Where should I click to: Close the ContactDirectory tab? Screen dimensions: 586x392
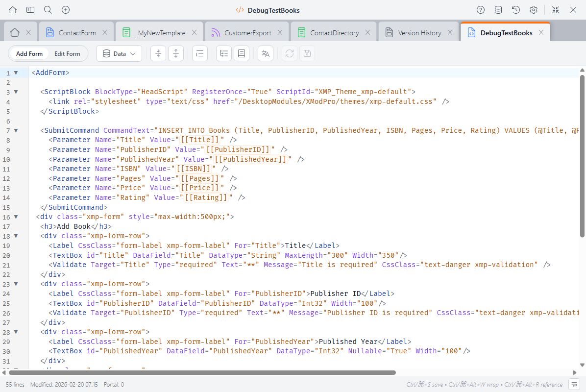point(368,33)
